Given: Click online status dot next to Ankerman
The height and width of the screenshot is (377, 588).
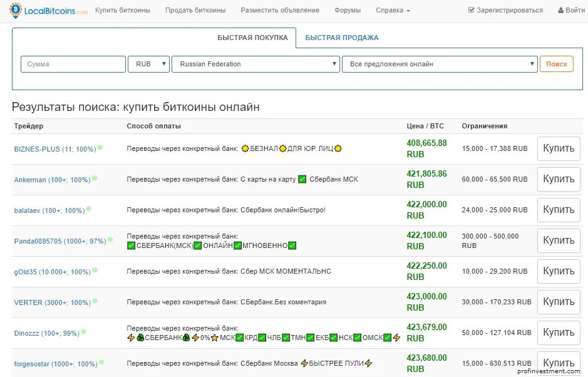Looking at the screenshot, I should pyautogui.click(x=95, y=178).
